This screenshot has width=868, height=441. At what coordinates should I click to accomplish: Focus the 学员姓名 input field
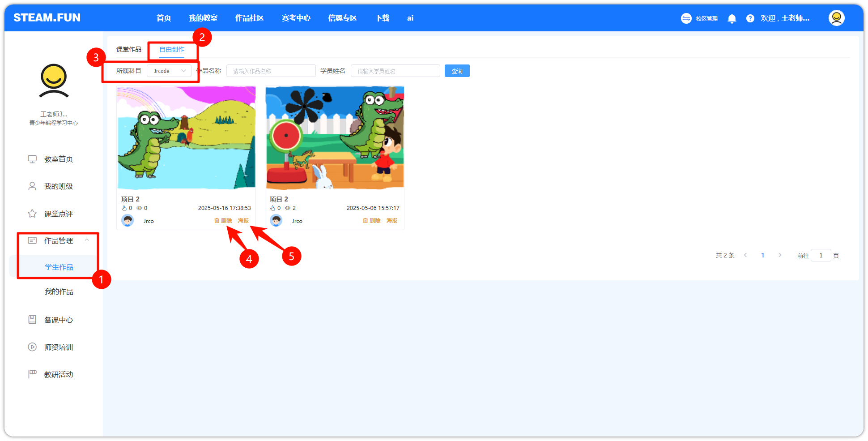tap(396, 71)
